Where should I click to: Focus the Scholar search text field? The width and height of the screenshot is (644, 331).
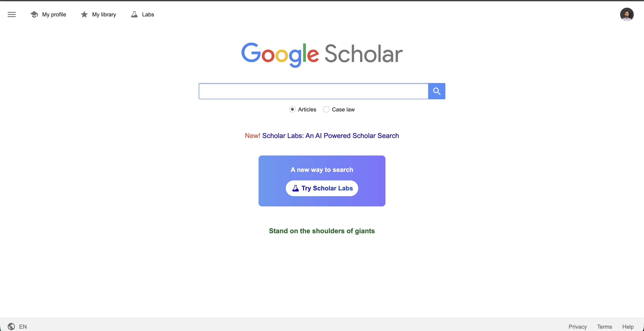(x=313, y=91)
